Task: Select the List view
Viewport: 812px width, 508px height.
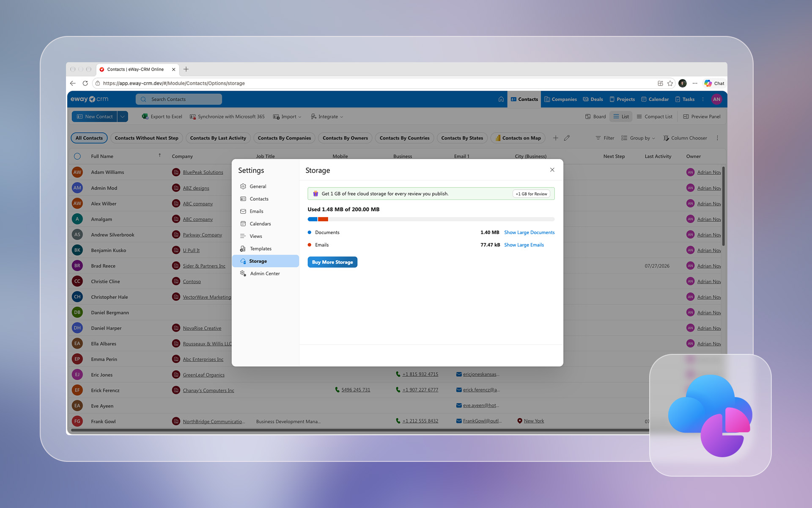Action: click(621, 116)
